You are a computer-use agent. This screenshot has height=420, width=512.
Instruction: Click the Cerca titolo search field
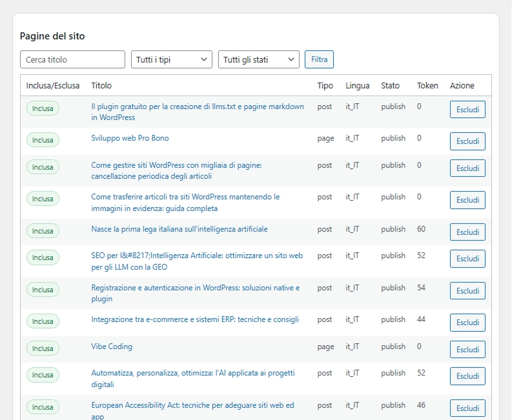pyautogui.click(x=72, y=59)
